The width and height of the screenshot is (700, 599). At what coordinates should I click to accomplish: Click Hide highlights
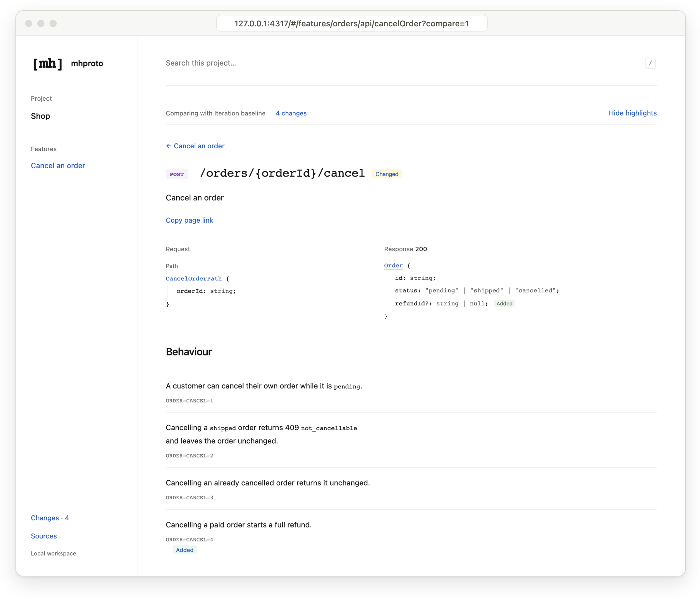(x=632, y=113)
